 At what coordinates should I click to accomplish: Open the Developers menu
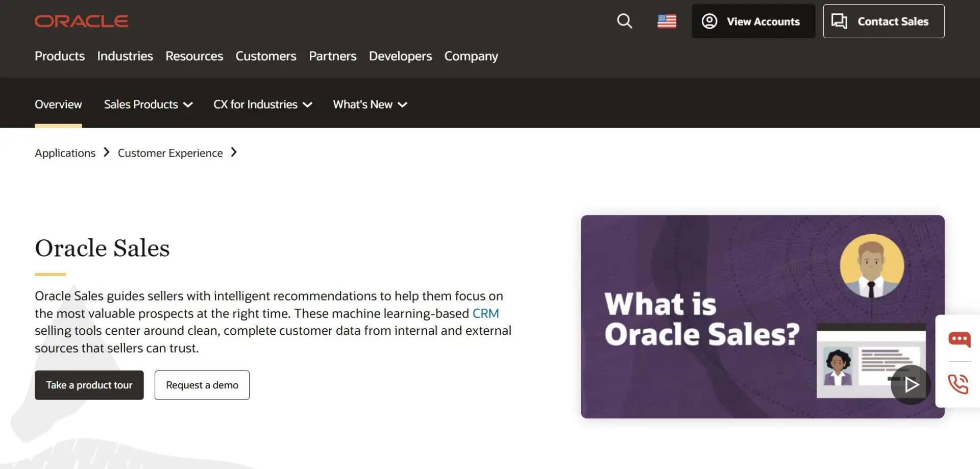(x=400, y=56)
